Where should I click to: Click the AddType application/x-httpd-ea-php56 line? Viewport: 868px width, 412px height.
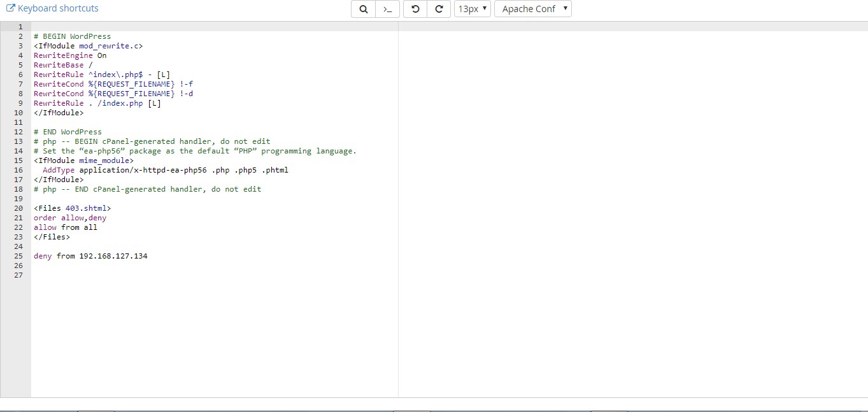point(166,170)
